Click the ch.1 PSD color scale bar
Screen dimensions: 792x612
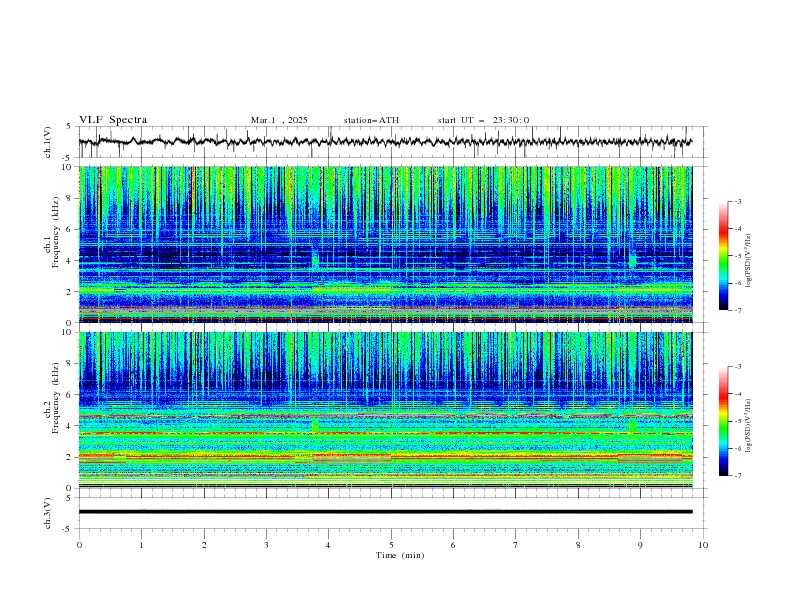(723, 256)
